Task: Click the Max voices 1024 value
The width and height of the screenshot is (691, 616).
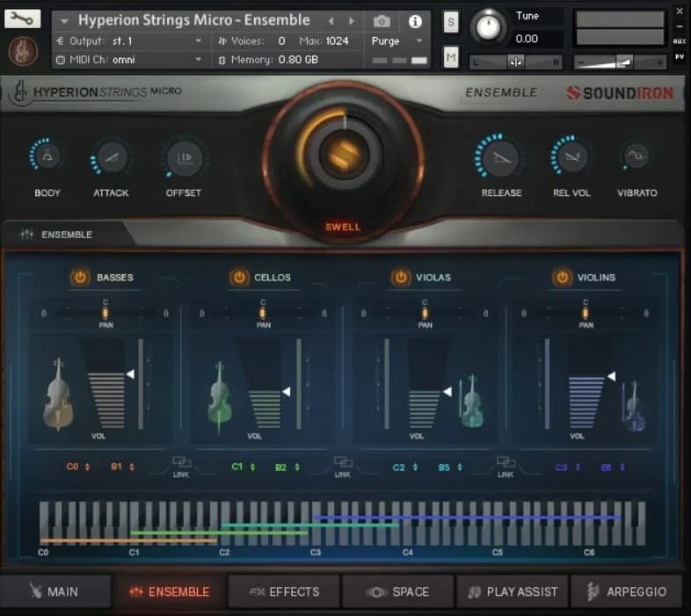Action: (337, 41)
